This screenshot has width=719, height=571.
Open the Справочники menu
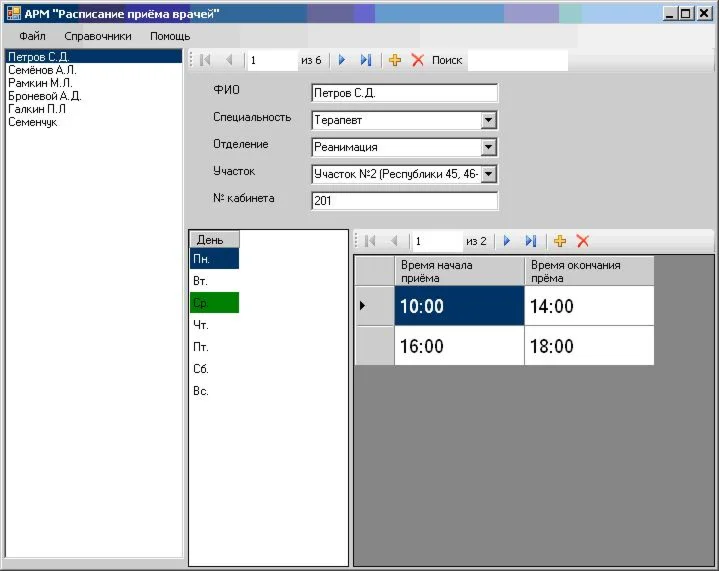(x=98, y=36)
